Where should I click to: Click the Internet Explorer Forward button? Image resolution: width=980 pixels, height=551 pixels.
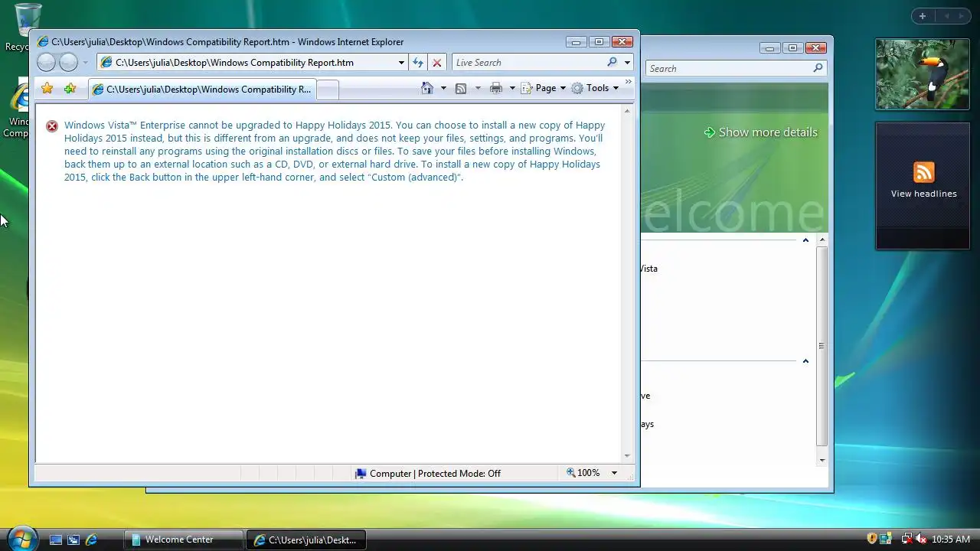(x=69, y=63)
